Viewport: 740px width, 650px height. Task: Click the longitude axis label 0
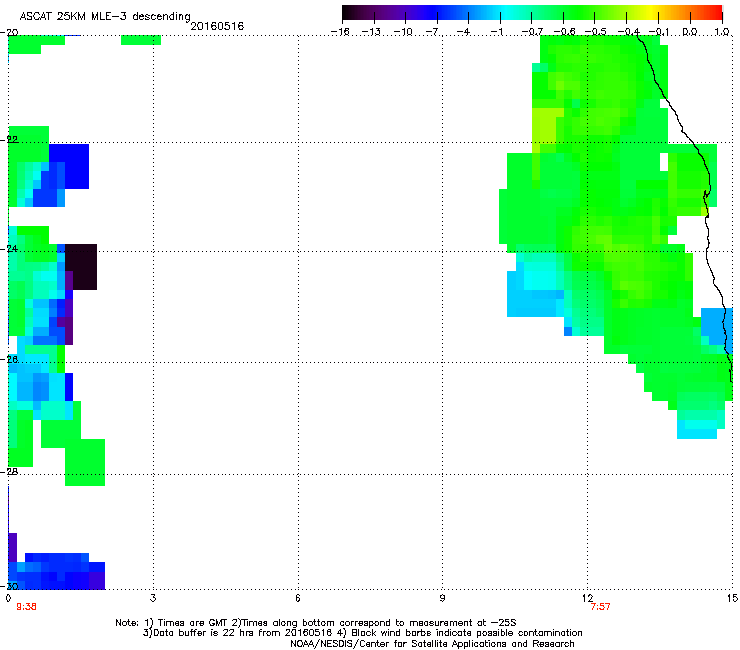click(x=8, y=599)
